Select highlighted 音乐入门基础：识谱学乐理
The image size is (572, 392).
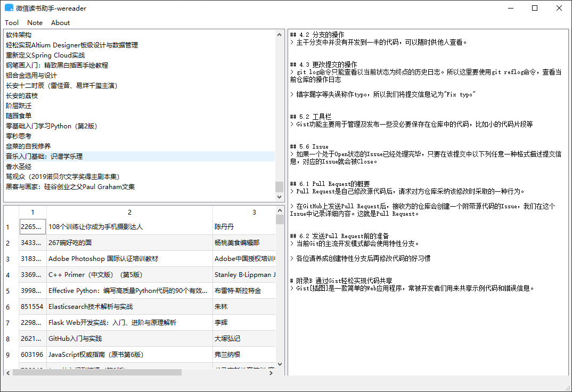(x=140, y=157)
